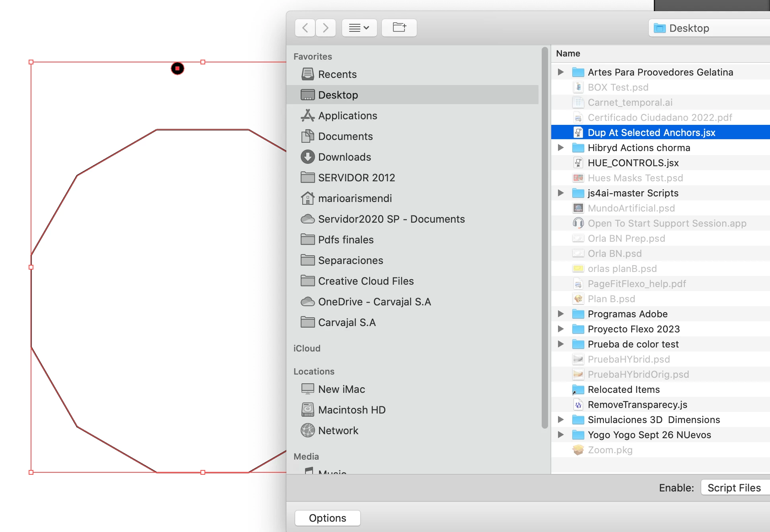The image size is (770, 532).
Task: Select RemoveTransparecy.js script file
Action: point(637,405)
